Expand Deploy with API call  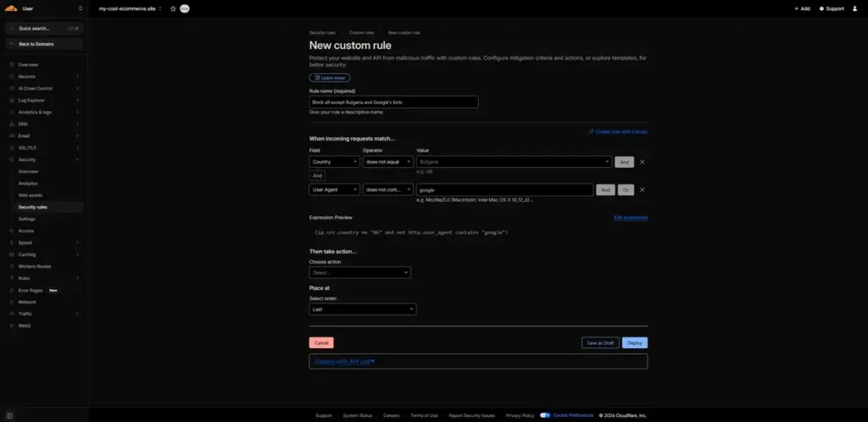coord(345,361)
